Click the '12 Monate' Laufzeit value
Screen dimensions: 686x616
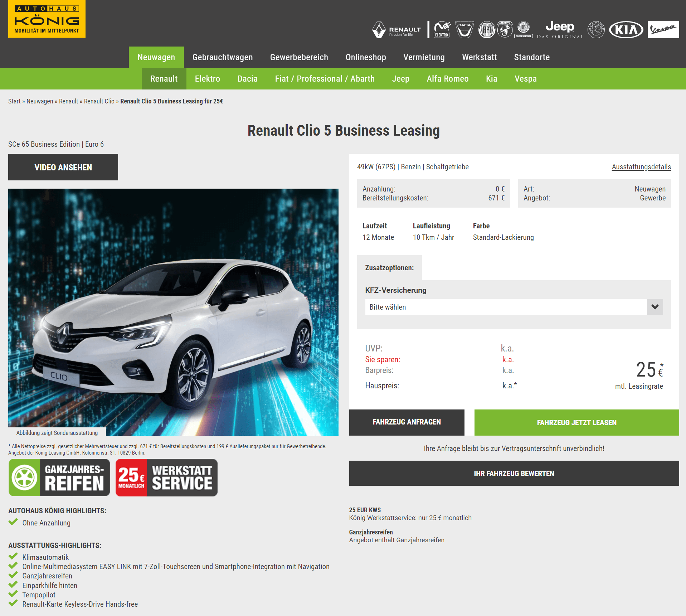tap(378, 237)
